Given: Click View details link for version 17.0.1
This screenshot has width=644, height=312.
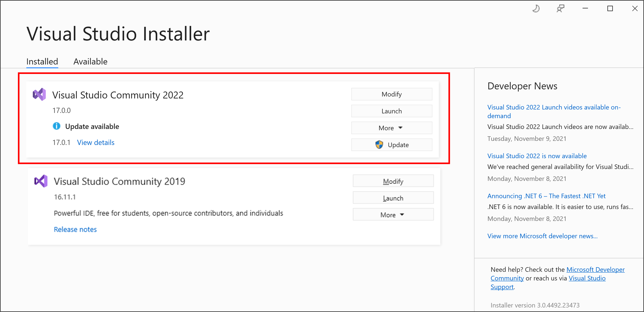Looking at the screenshot, I should coord(95,142).
